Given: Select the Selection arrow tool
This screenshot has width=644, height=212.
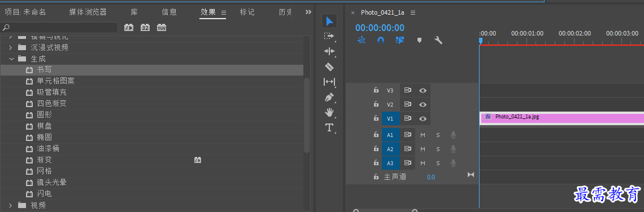Looking at the screenshot, I should tap(329, 21).
